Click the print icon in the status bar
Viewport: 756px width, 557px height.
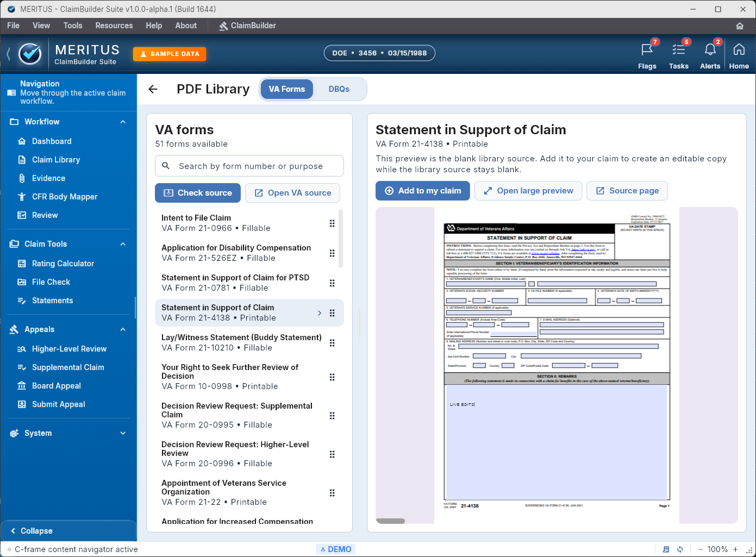click(666, 549)
